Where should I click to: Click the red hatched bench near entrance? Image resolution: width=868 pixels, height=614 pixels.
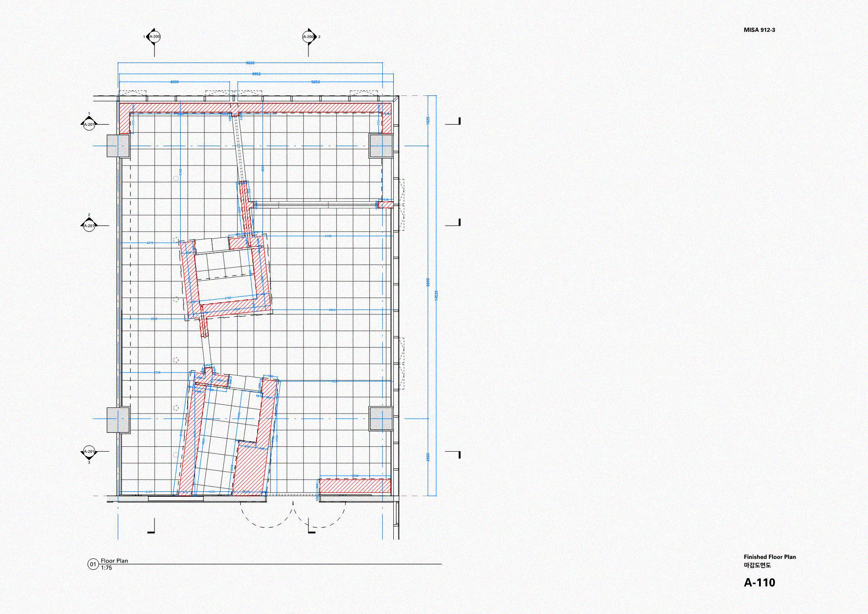[x=355, y=486]
